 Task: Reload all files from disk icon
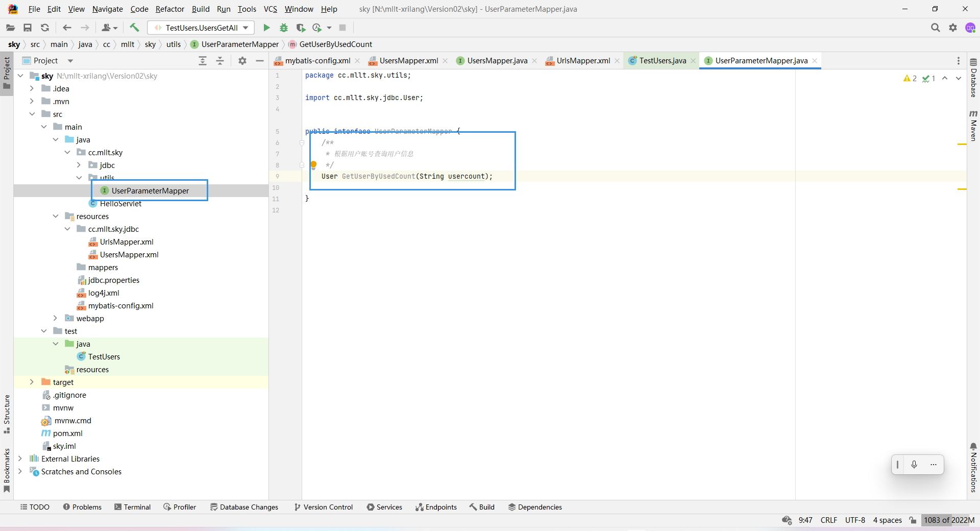(45, 28)
